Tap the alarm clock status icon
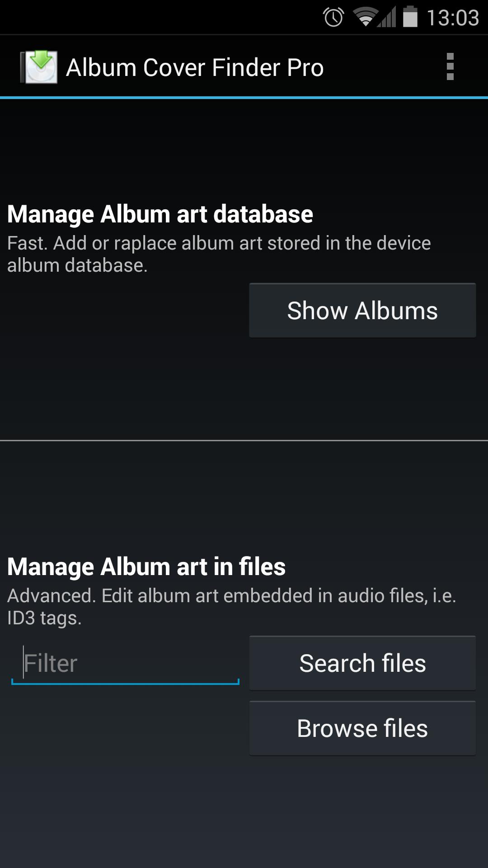This screenshot has width=488, height=868. click(x=333, y=18)
